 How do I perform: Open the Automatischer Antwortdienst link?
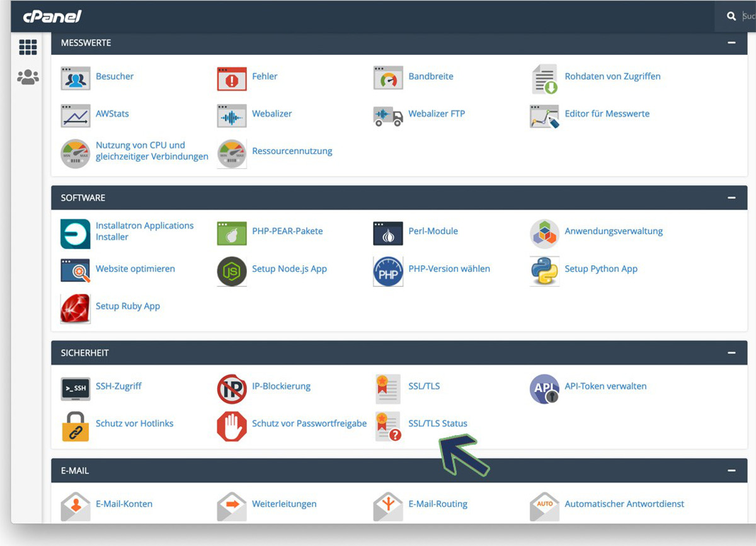[x=624, y=504]
